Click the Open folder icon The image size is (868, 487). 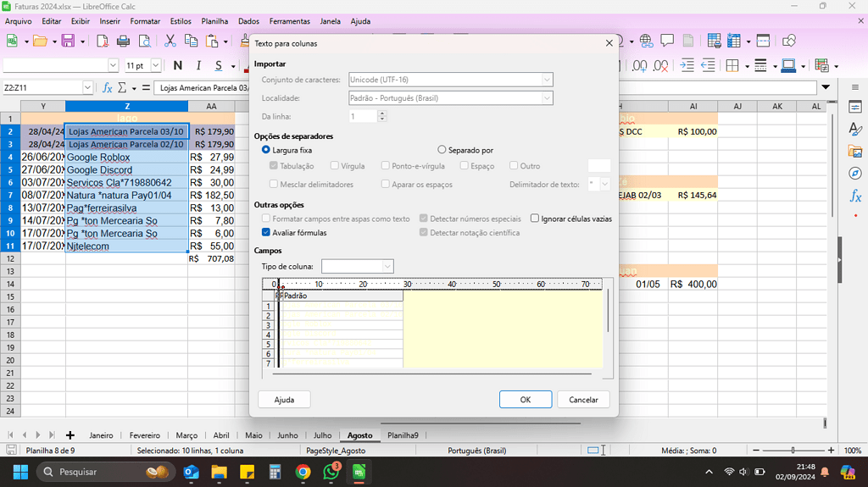pos(40,41)
